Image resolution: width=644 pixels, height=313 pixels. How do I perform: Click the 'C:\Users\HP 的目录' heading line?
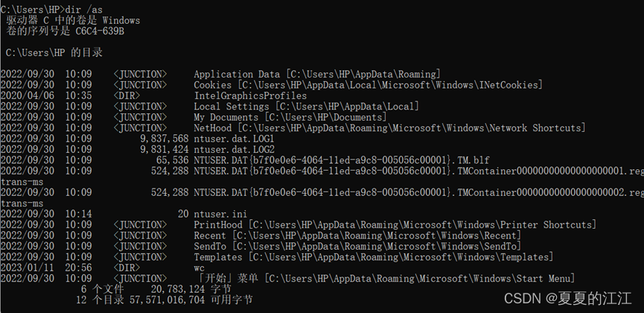click(x=54, y=53)
